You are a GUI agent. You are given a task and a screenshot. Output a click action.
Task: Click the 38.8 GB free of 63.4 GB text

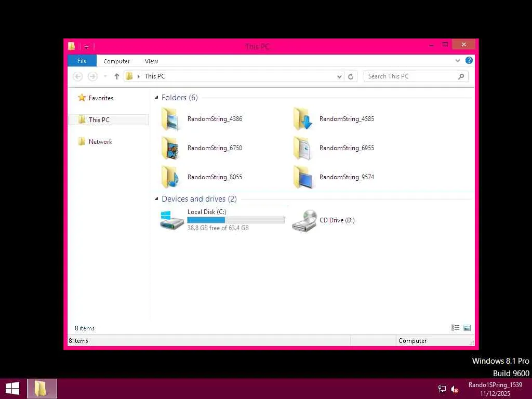tap(218, 228)
